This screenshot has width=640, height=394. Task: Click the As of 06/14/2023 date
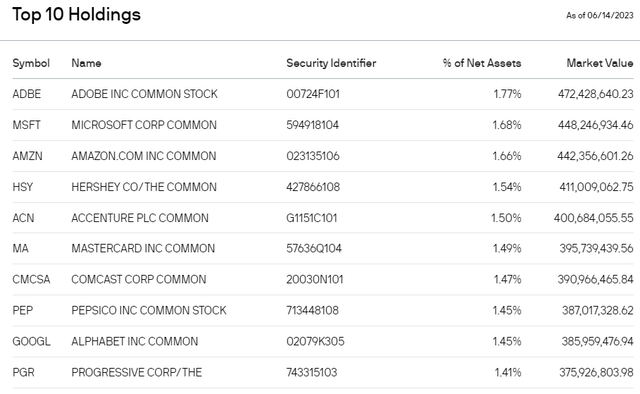(600, 16)
